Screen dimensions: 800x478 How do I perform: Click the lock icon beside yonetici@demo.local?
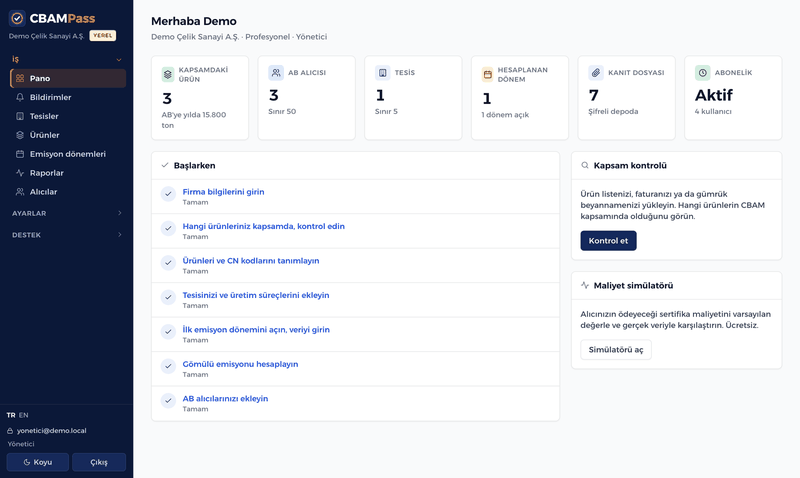click(10, 431)
